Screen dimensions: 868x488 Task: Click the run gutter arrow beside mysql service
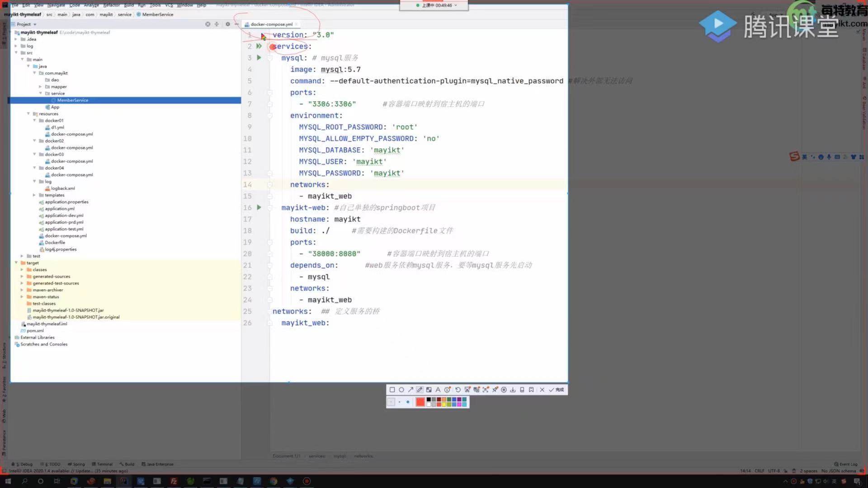click(259, 57)
